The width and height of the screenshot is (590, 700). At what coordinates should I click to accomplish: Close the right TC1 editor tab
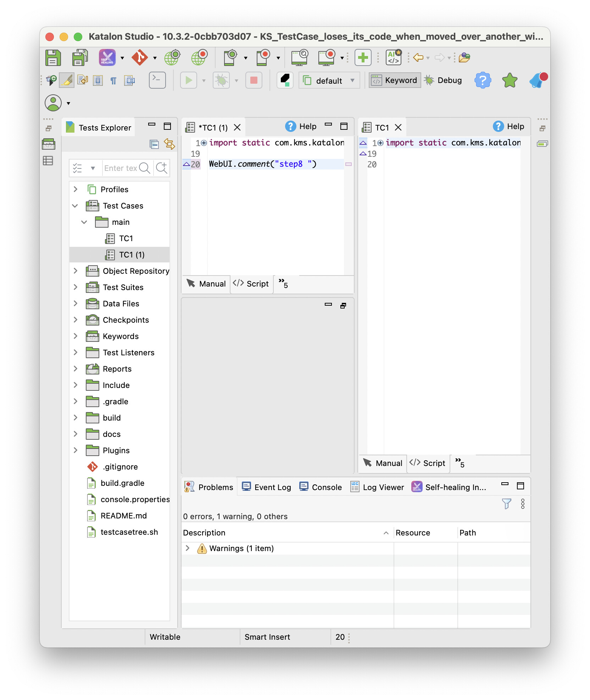tap(398, 127)
